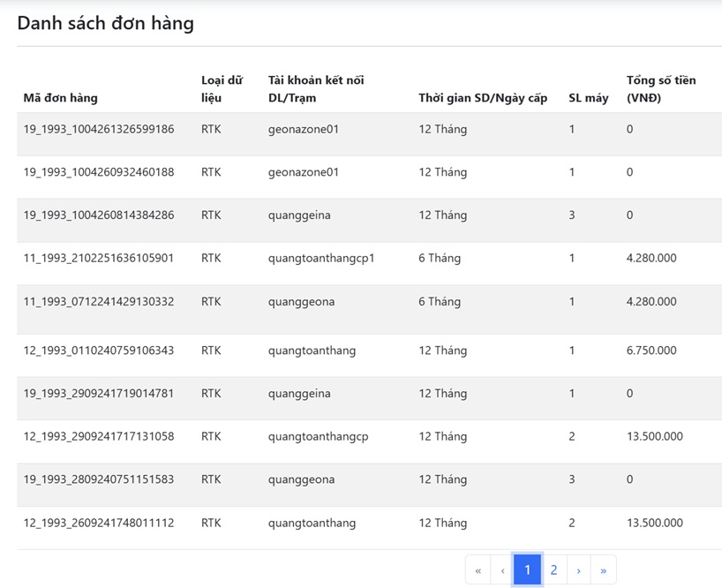Click order code 19_1993_2809240751151583
This screenshot has height=588, width=722.
click(x=99, y=479)
